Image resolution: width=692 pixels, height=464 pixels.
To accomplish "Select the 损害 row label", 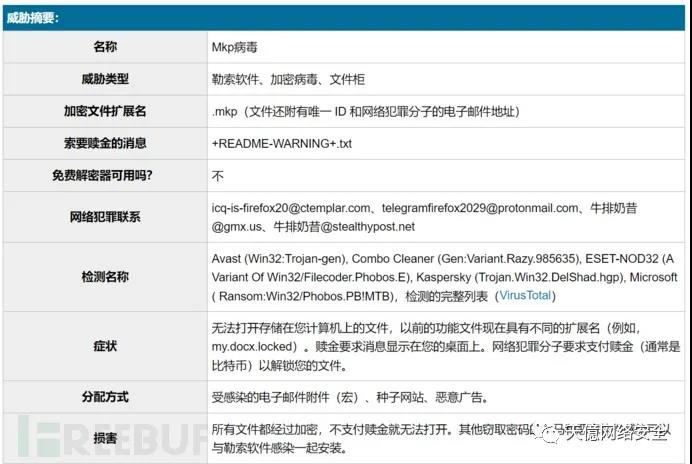I will point(104,438).
